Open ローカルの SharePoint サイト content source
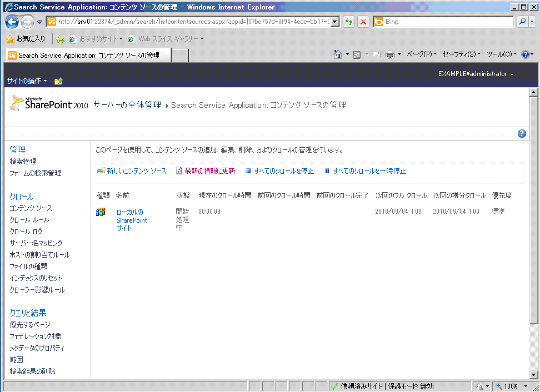 click(x=132, y=220)
